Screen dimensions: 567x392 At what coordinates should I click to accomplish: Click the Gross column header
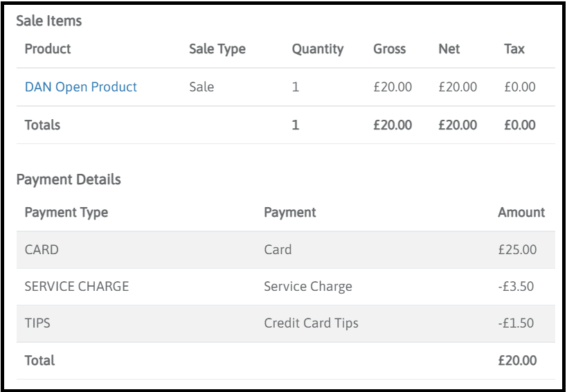(x=389, y=49)
